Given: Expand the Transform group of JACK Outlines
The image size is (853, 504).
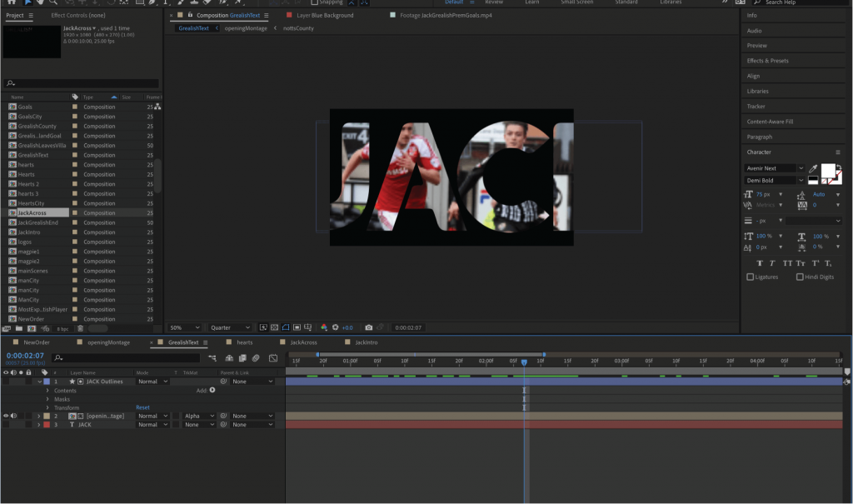Looking at the screenshot, I should point(48,407).
